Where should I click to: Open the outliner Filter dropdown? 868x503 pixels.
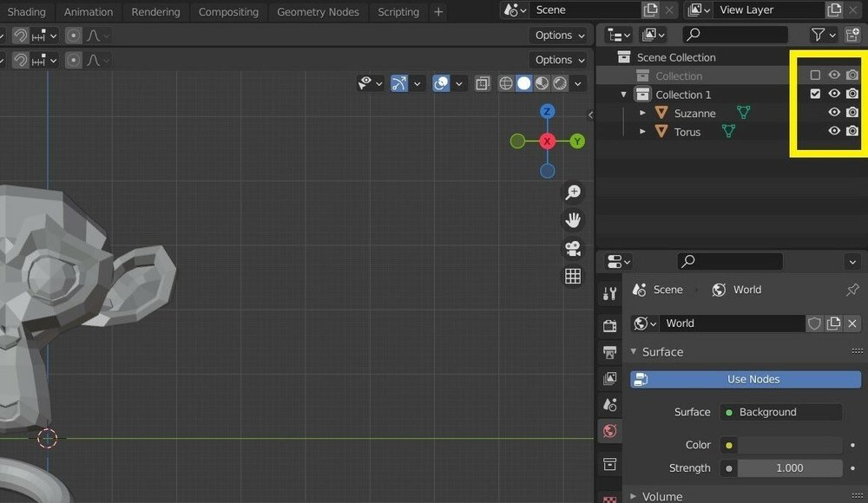coord(822,35)
